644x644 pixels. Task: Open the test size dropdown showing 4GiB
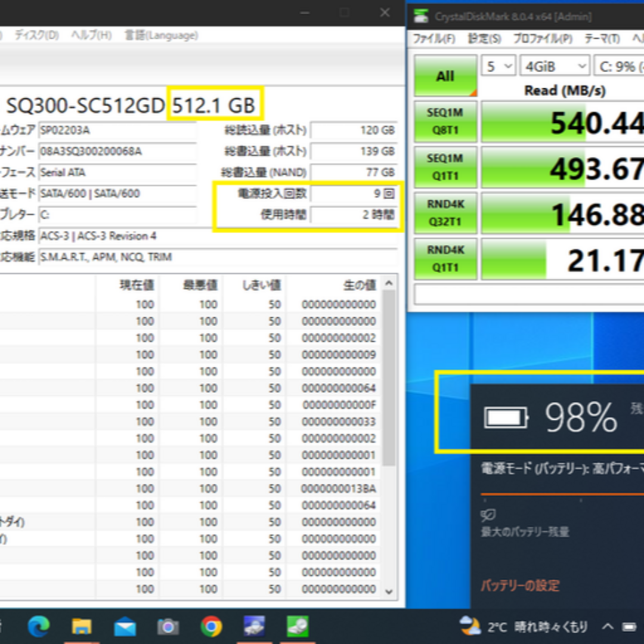coord(555,66)
